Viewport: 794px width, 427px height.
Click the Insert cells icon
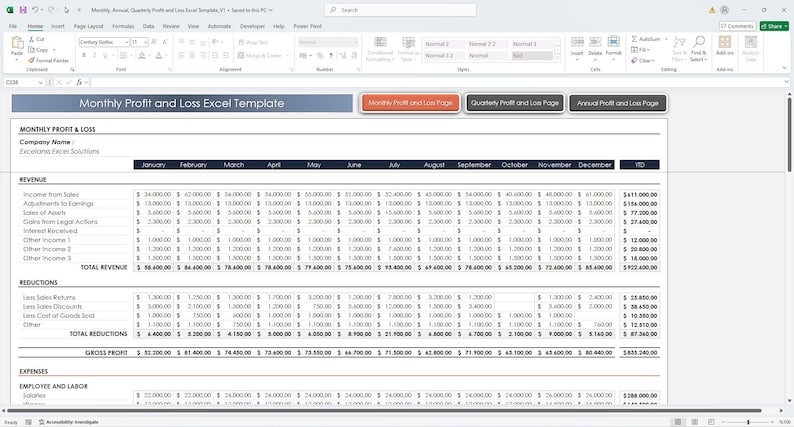577,42
